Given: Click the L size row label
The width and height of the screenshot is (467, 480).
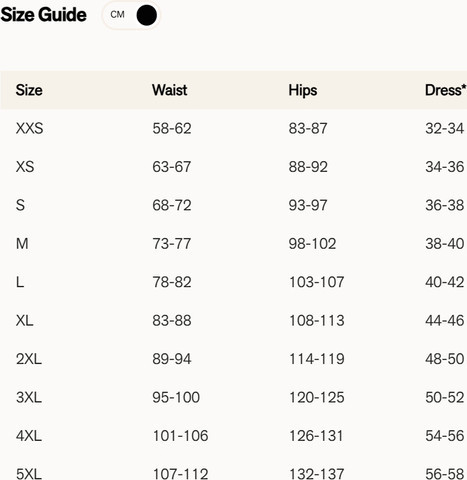Looking at the screenshot, I should coord(20,282).
